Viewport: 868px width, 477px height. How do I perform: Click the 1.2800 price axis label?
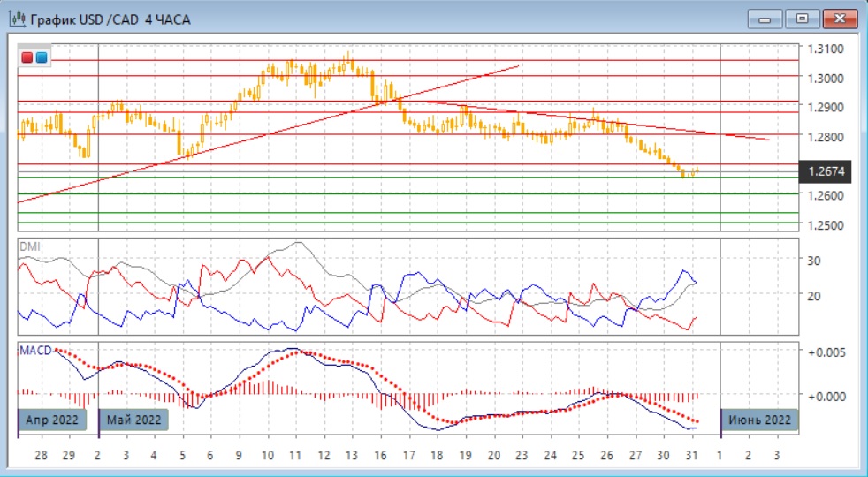pyautogui.click(x=826, y=137)
